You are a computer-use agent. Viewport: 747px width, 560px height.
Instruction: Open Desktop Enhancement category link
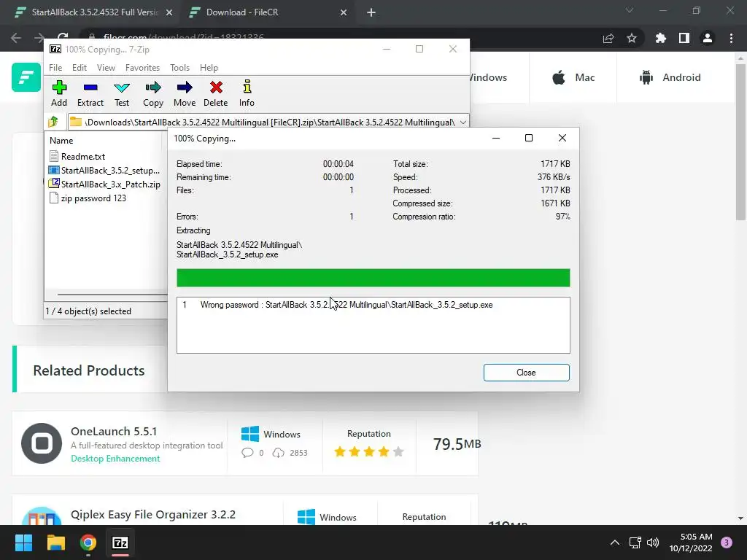point(115,459)
